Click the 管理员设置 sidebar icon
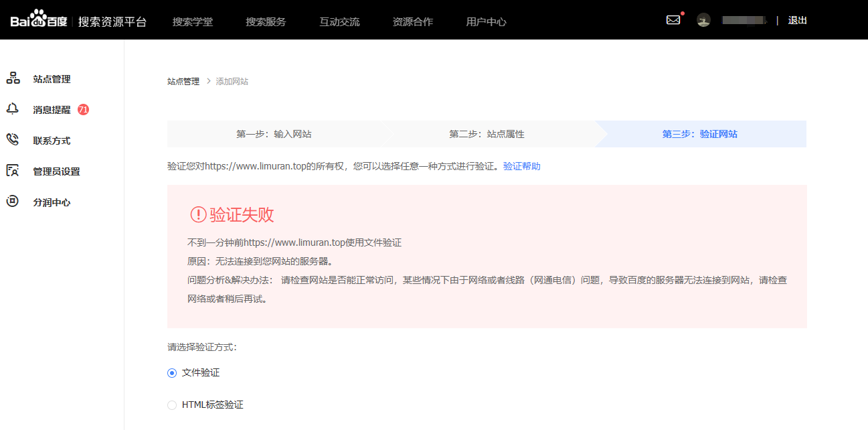This screenshot has width=868, height=430. (x=13, y=171)
